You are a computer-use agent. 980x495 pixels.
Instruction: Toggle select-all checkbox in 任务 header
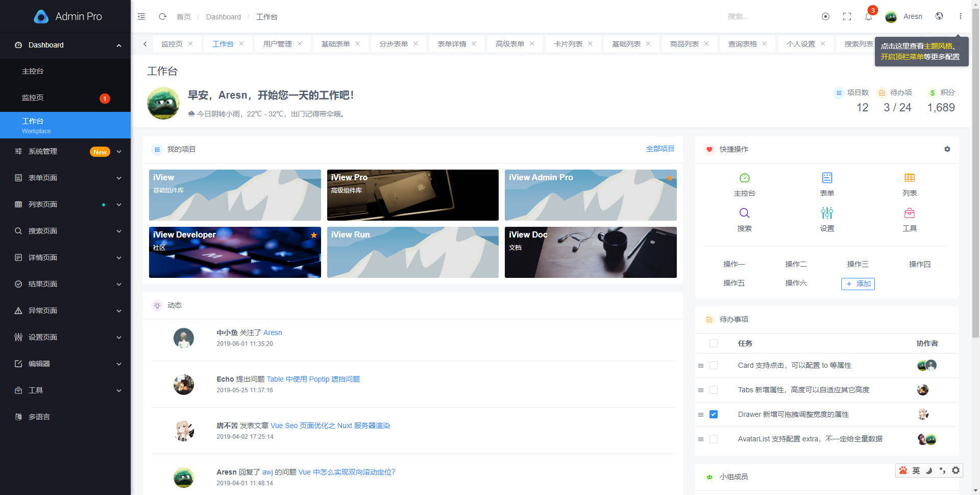714,343
